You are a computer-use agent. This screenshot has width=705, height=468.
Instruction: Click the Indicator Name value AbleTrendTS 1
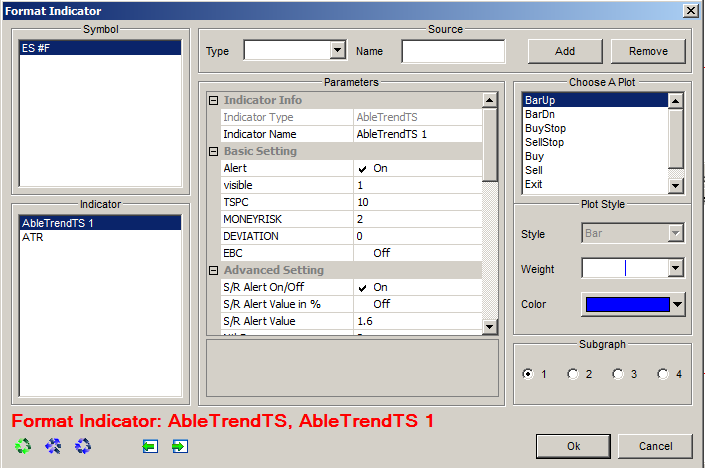(418, 134)
